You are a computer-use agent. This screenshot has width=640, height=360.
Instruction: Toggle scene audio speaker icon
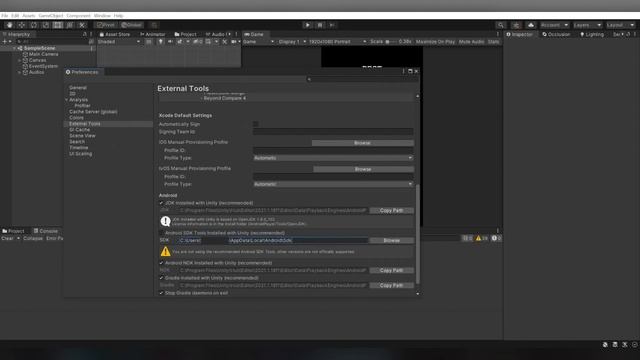point(170,42)
